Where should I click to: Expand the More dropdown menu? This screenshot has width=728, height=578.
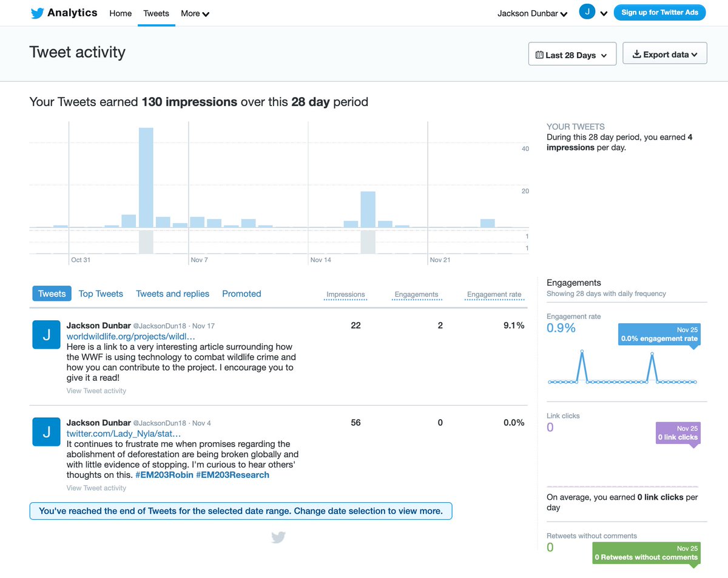tap(195, 13)
